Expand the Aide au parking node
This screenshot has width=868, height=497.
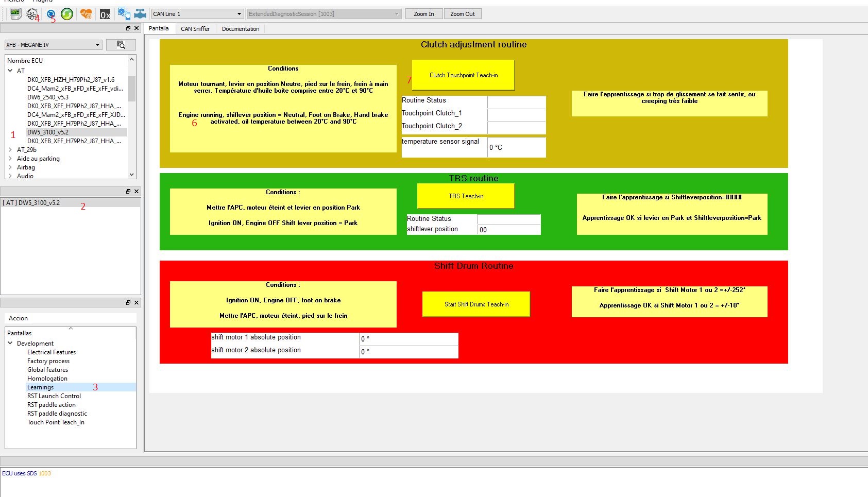tap(10, 159)
